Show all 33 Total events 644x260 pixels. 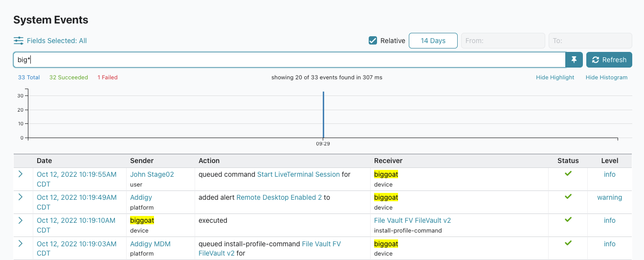tap(29, 77)
